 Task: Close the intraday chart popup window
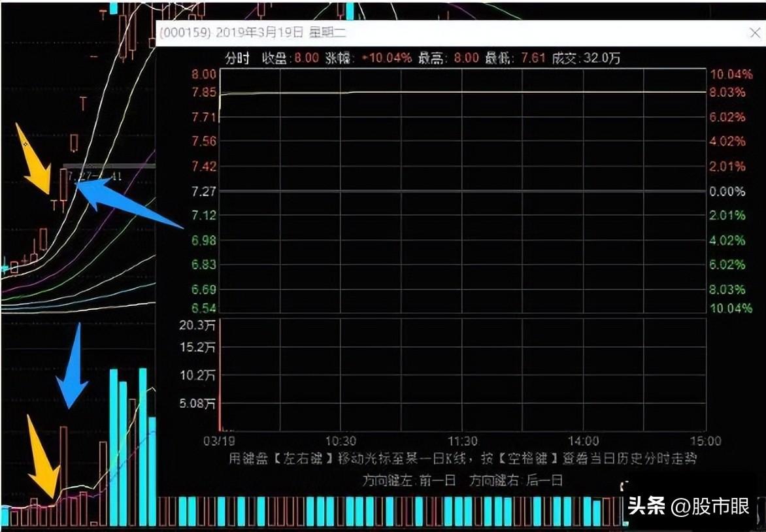(x=754, y=34)
